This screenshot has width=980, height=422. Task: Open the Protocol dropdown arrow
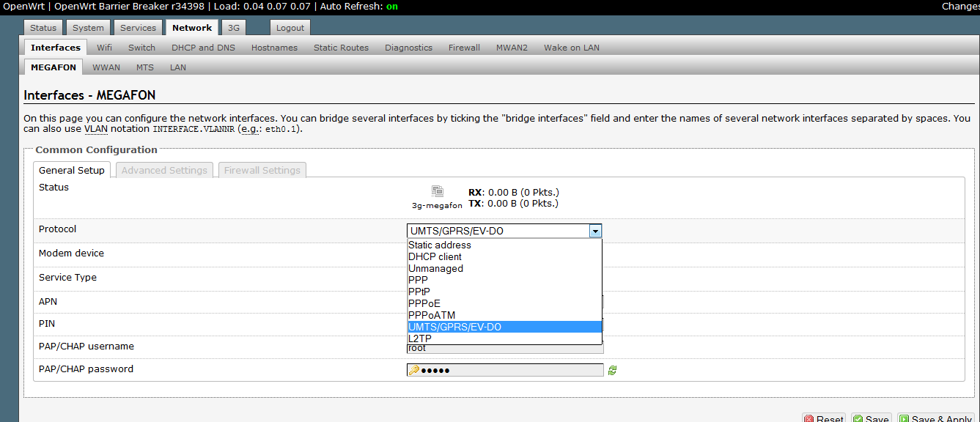pyautogui.click(x=595, y=231)
